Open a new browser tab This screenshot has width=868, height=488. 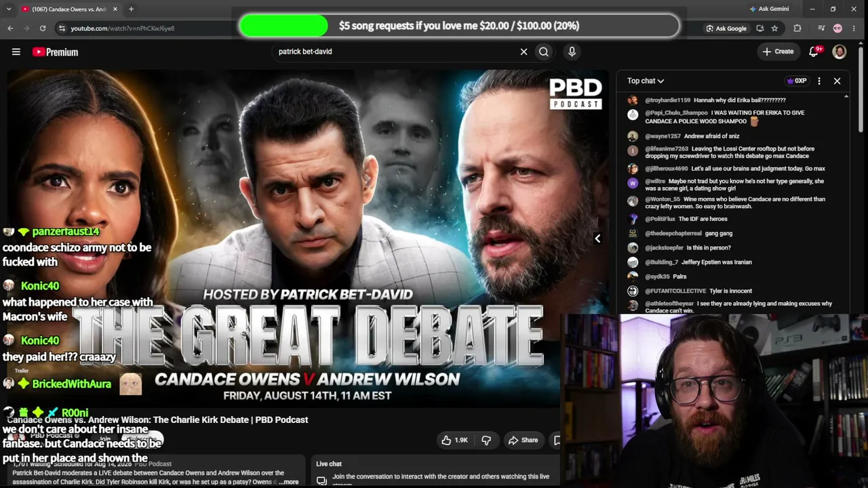point(131,9)
